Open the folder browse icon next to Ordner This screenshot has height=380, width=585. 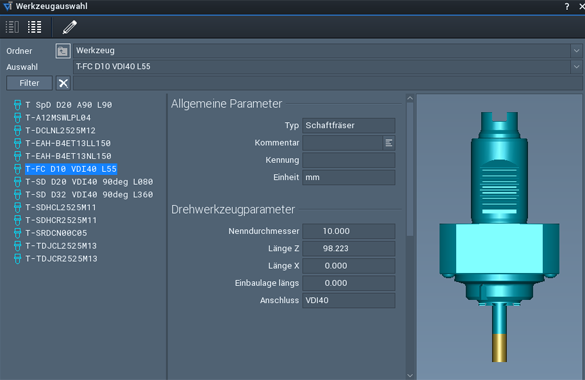coord(63,51)
